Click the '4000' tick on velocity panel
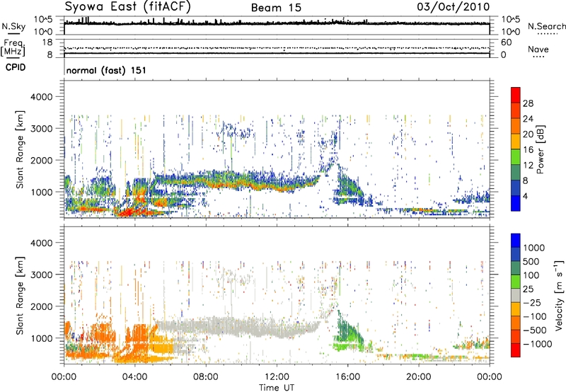This screenshot has width=566, height=392. tap(41, 243)
